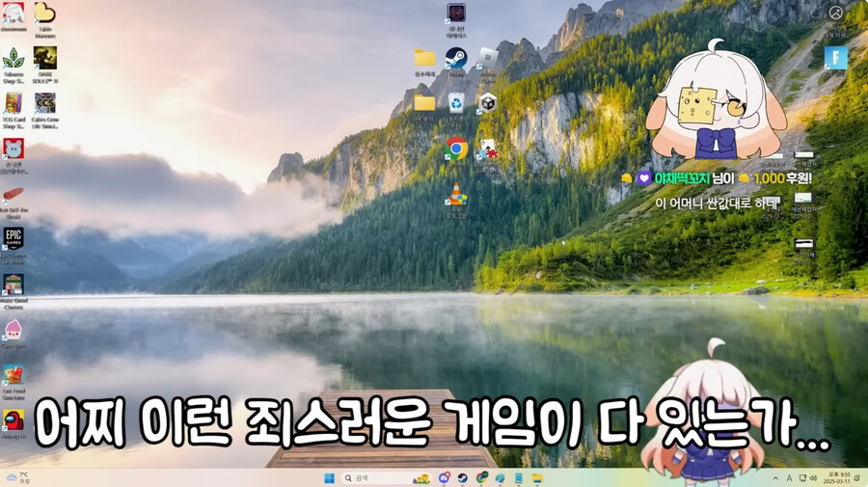Open File Explorer from the taskbar
The width and height of the screenshot is (868, 487).
click(x=537, y=478)
